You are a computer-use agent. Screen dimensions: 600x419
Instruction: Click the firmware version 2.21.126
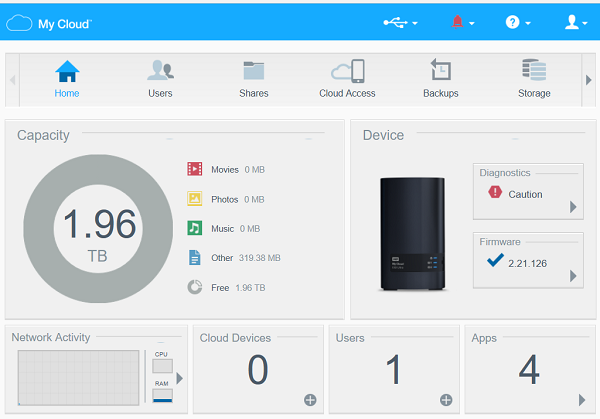click(527, 264)
